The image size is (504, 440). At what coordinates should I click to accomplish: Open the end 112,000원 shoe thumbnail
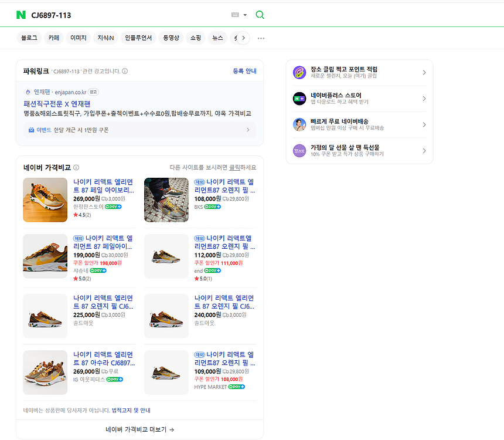pos(166,256)
